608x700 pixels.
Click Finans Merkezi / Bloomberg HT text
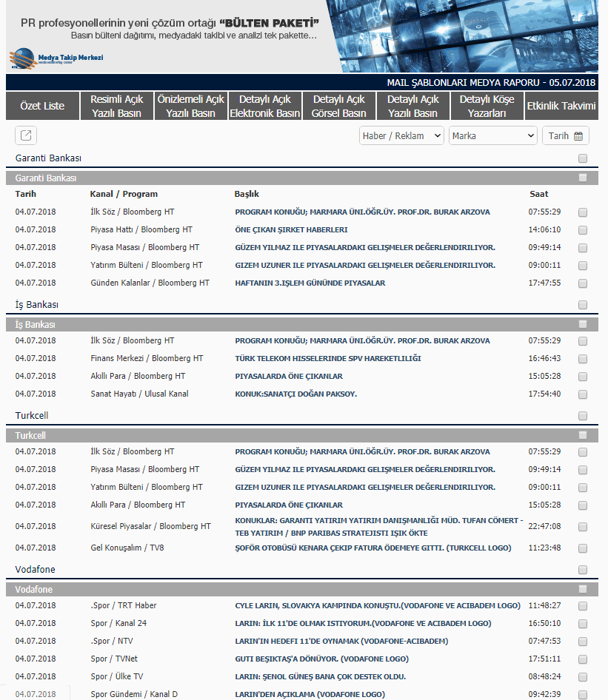147,358
